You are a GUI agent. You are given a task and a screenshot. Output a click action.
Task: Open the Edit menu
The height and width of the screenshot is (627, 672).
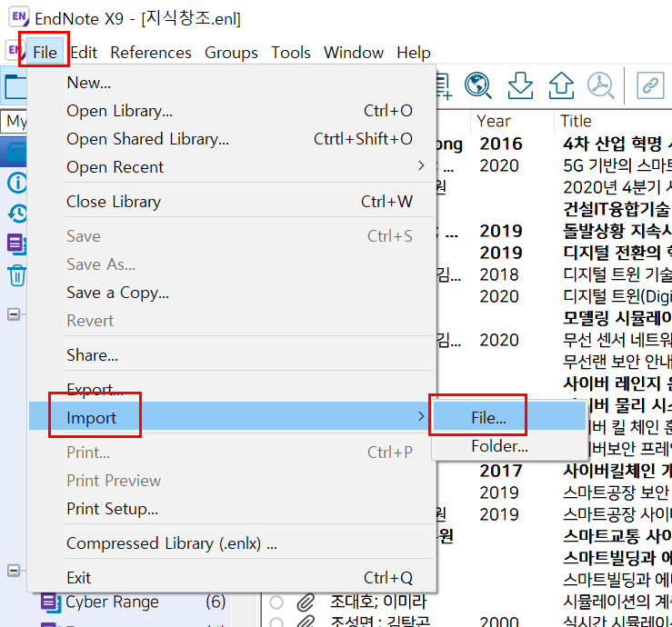coord(84,53)
